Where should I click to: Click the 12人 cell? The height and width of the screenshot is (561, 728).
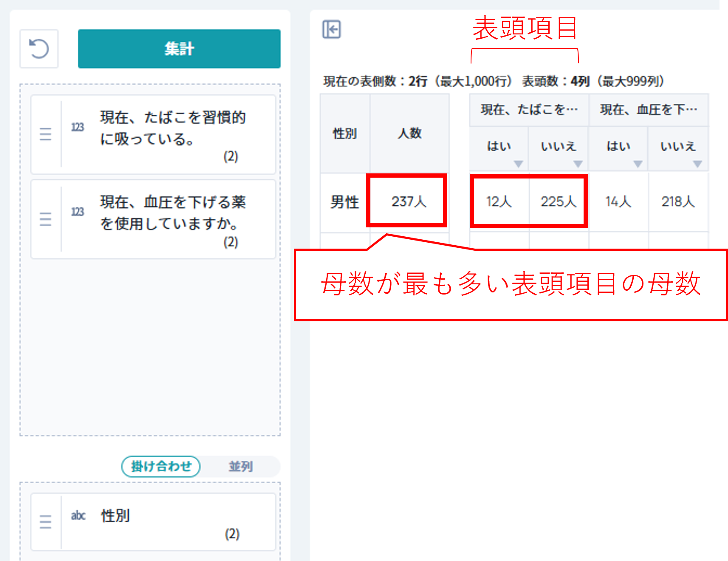499,201
